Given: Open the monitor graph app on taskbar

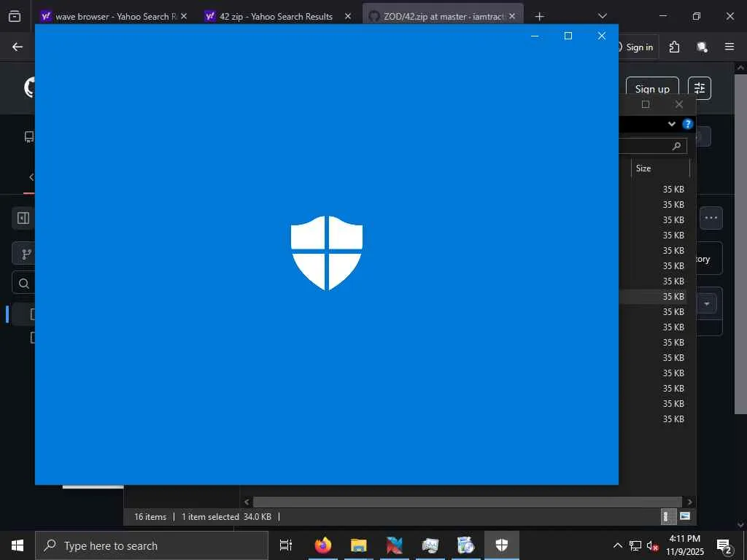Looking at the screenshot, I should [x=430, y=545].
